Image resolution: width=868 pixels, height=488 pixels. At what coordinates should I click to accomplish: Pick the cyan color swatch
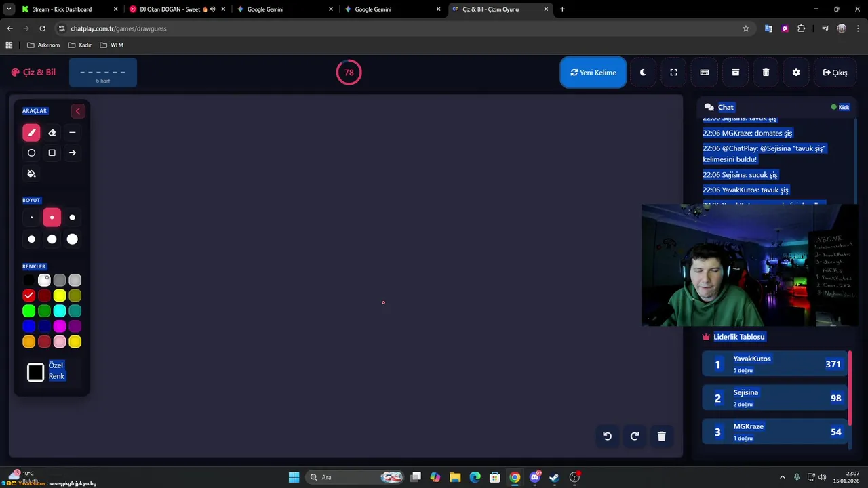(x=60, y=310)
